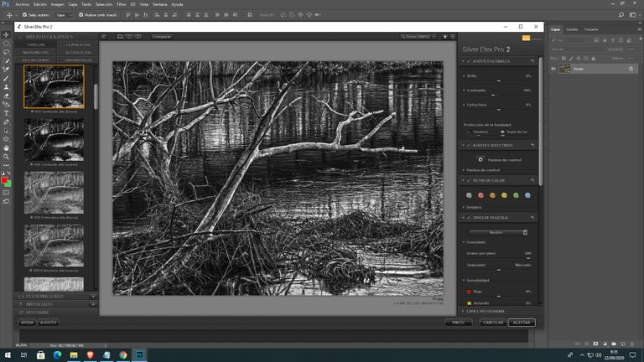
Task: Click the Pincel button
Action: click(x=459, y=323)
